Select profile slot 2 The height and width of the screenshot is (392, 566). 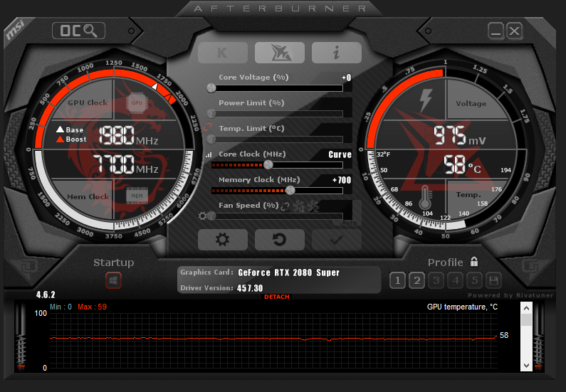tap(417, 280)
